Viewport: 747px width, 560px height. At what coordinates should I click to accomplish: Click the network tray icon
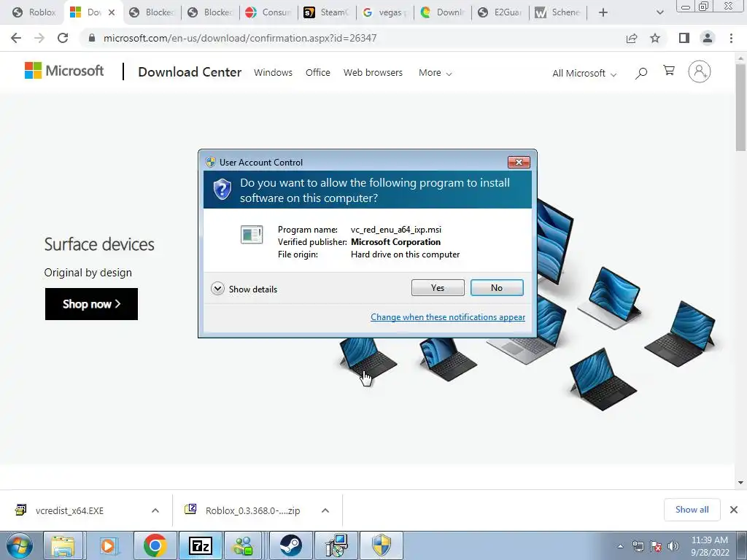coord(638,546)
